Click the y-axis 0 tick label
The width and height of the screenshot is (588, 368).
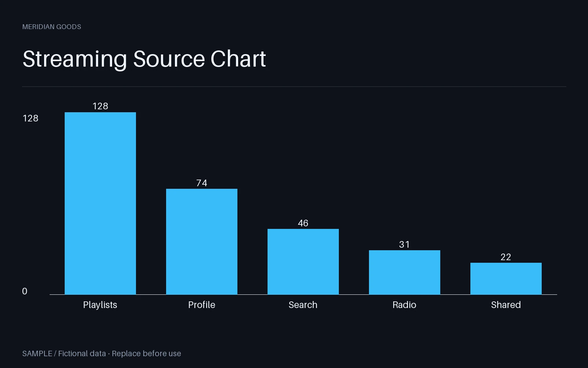pyautogui.click(x=25, y=291)
